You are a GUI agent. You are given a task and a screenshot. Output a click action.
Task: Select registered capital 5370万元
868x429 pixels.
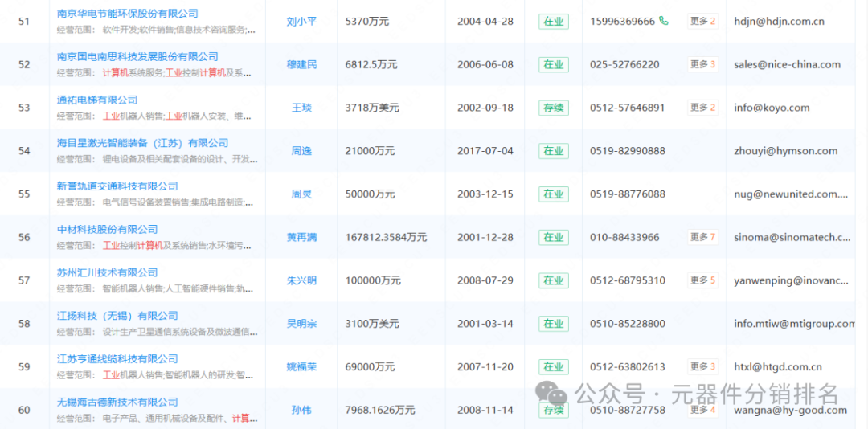[367, 22]
